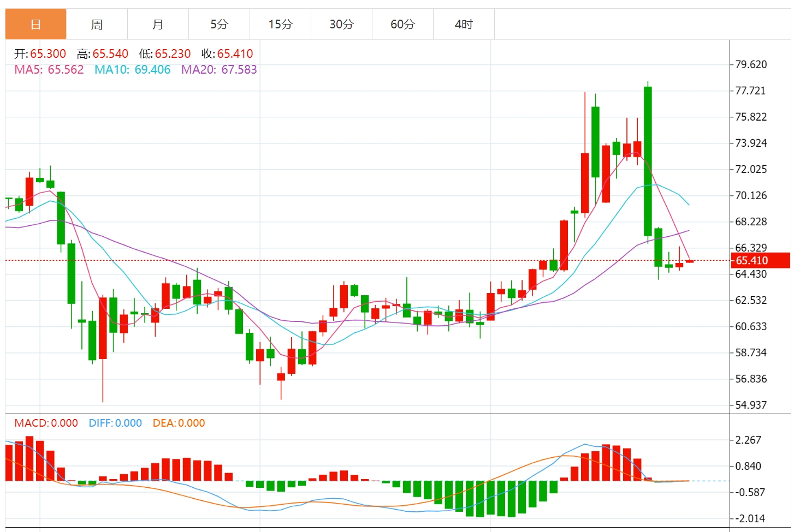Click the 75.822 price axis label
Image resolution: width=800 pixels, height=532 pixels.
751,117
